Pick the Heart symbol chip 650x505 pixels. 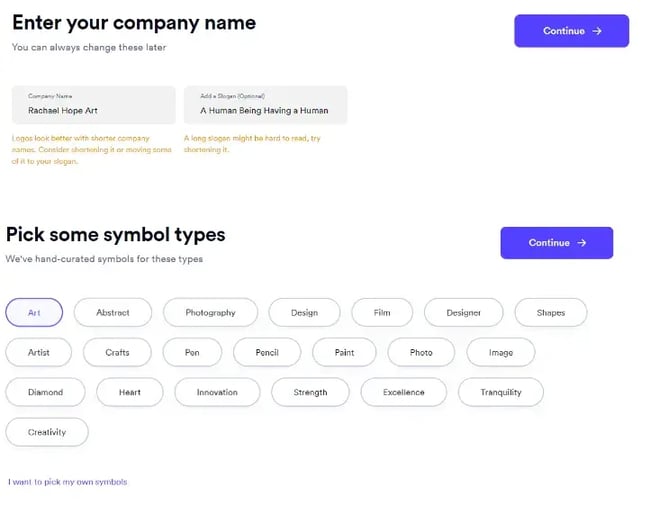pos(130,392)
